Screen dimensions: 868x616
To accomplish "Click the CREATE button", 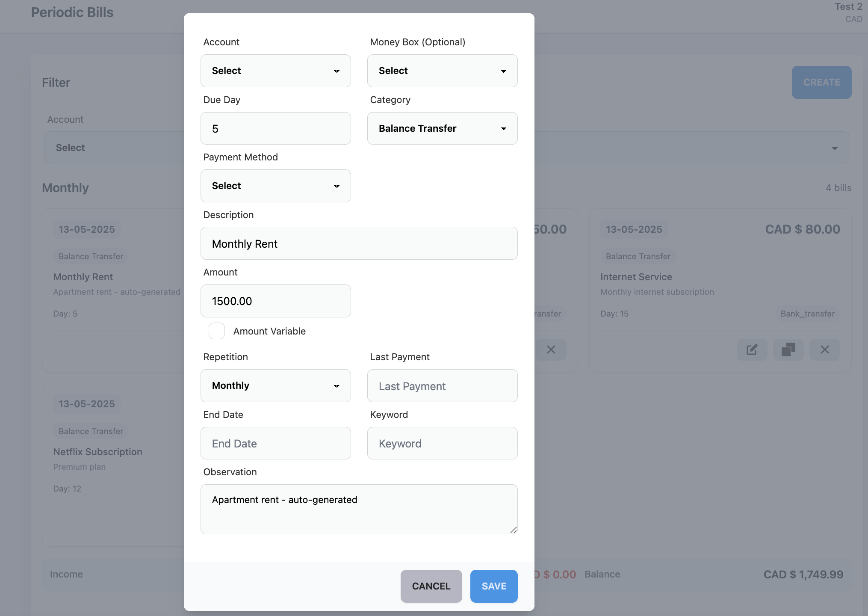I will pyautogui.click(x=821, y=82).
